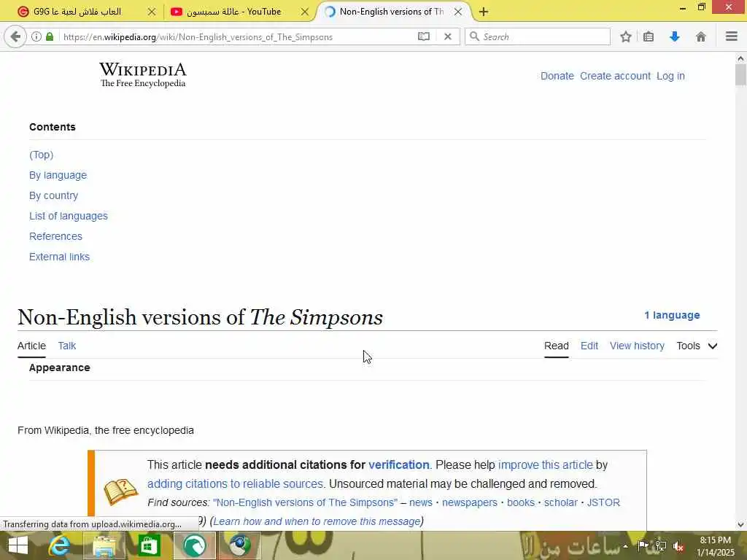The height and width of the screenshot is (560, 747).
Task: Click improve this article link
Action: (546, 464)
